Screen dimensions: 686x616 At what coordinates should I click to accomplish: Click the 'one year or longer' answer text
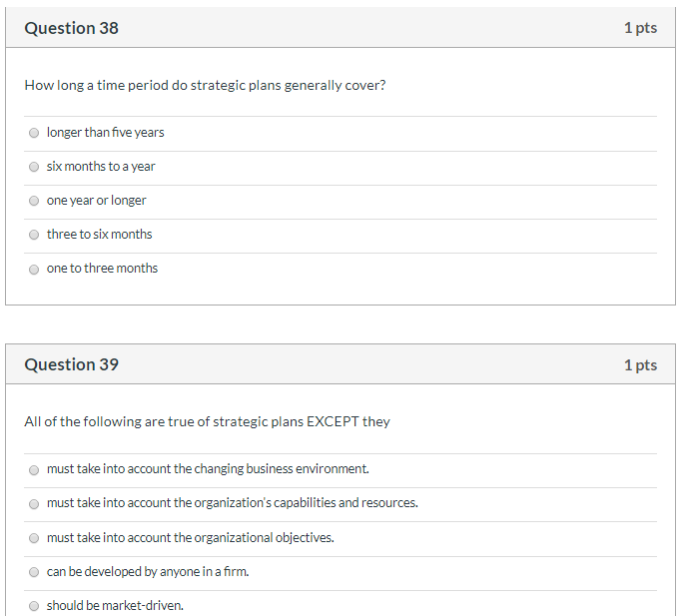(97, 201)
